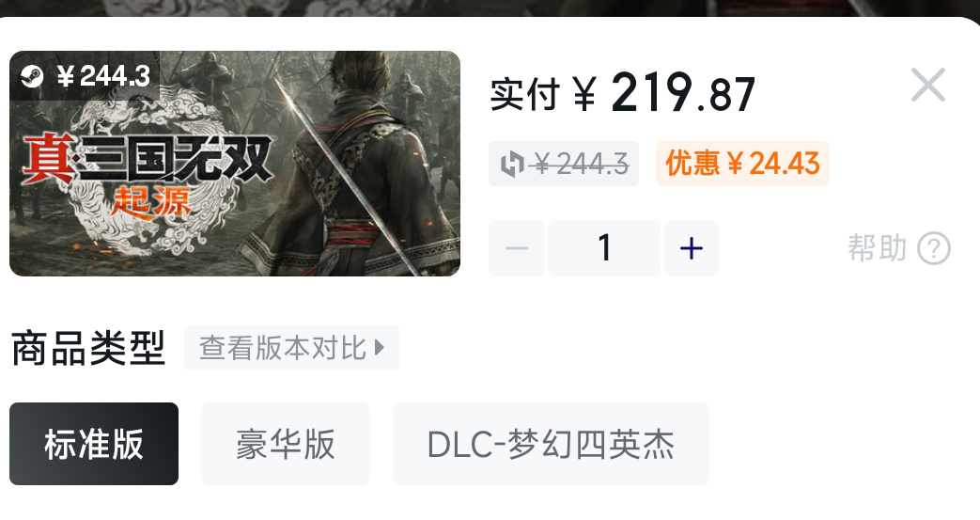Click the 帮助 help link
Image resolution: width=980 pixels, height=520 pixels.
(877, 248)
